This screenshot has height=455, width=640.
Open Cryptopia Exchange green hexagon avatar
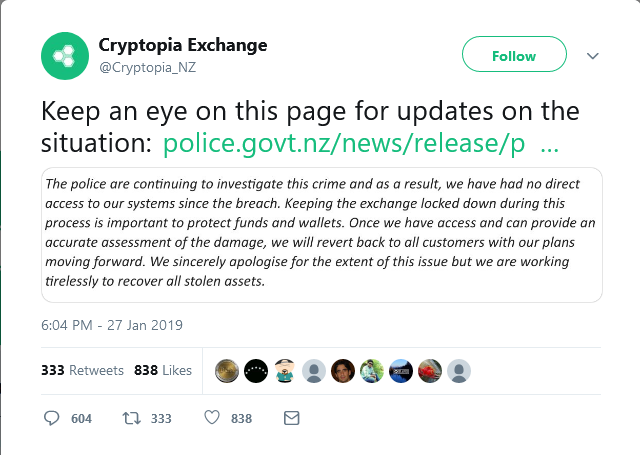point(65,56)
